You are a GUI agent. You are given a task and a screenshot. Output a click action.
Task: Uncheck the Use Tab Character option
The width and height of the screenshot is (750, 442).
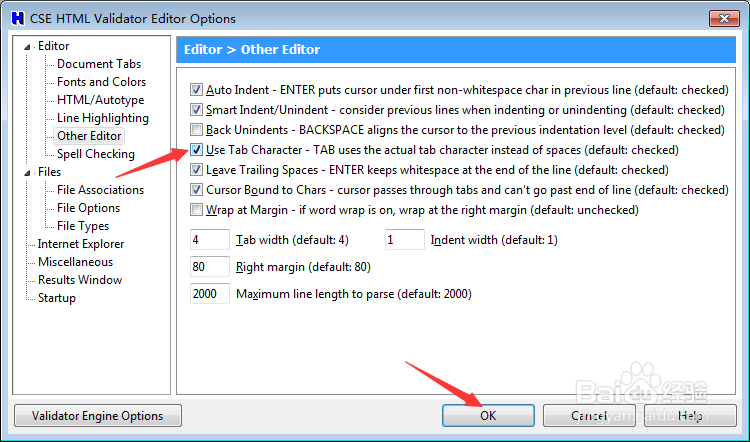(196, 150)
